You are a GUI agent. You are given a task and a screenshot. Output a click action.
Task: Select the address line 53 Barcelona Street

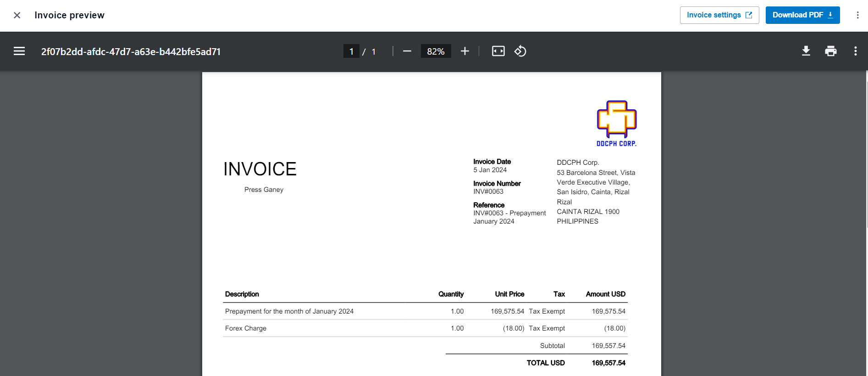(596, 173)
